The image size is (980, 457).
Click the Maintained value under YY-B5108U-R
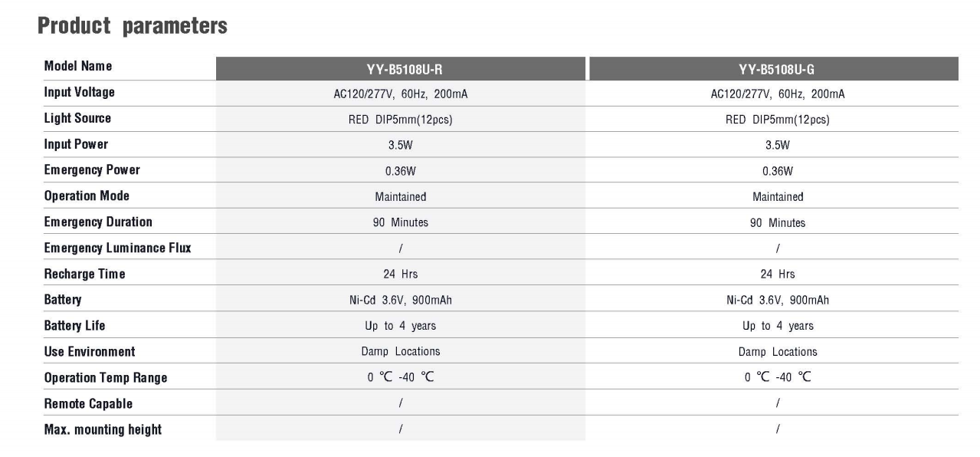401,196
